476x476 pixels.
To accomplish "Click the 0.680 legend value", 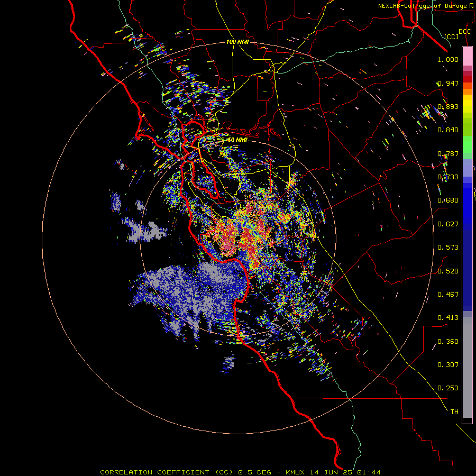I will [448, 200].
